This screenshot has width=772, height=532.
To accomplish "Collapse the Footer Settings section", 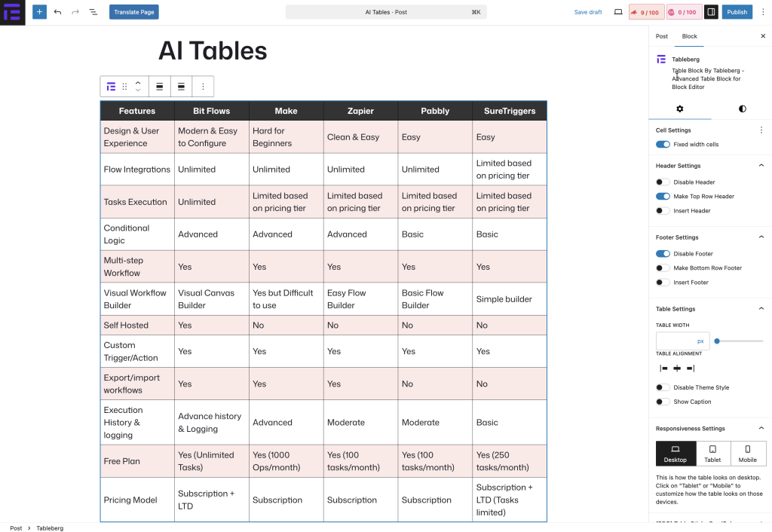I will 761,237.
